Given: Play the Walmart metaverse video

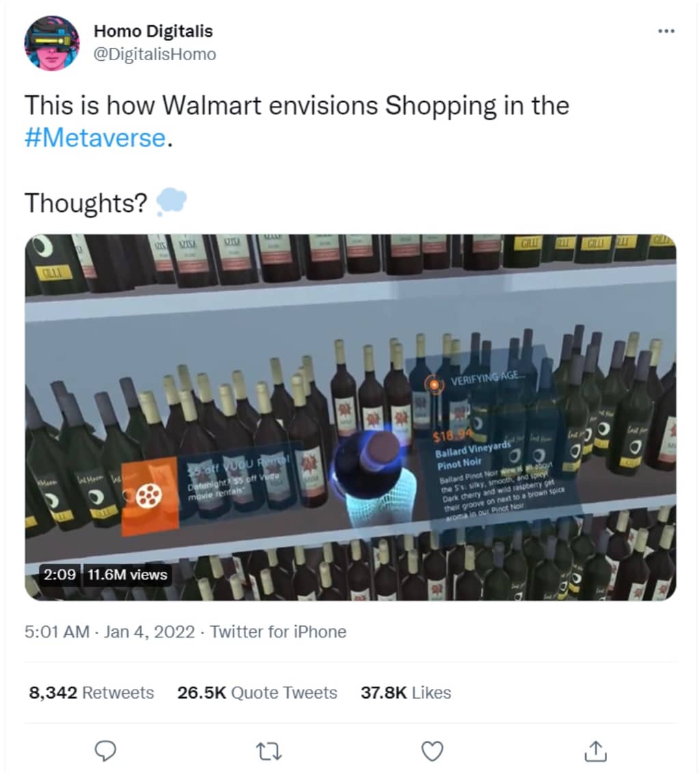Looking at the screenshot, I should coord(351,417).
